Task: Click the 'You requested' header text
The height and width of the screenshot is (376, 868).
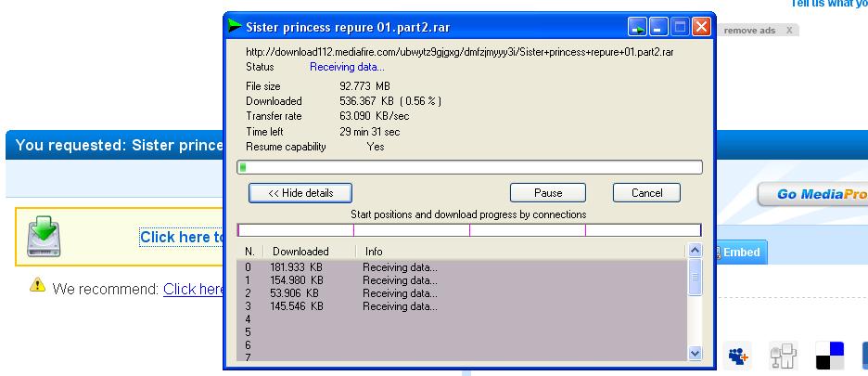Action: (119, 146)
